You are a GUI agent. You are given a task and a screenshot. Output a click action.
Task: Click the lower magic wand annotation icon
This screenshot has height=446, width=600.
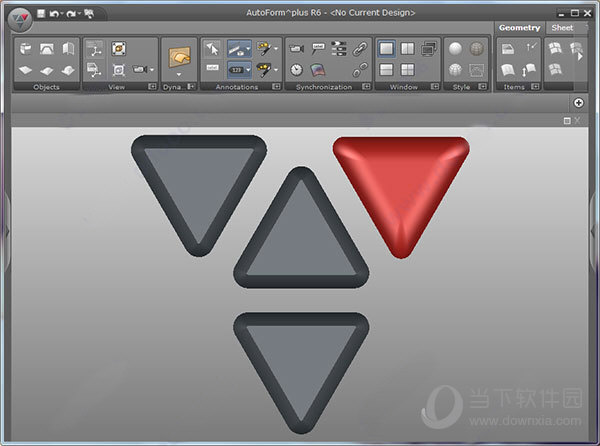point(264,70)
